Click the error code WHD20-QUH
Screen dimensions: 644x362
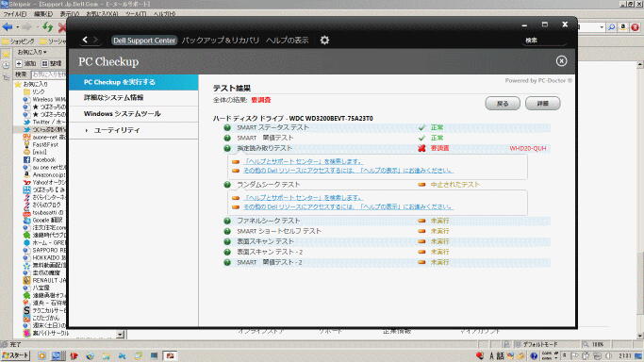pyautogui.click(x=528, y=148)
